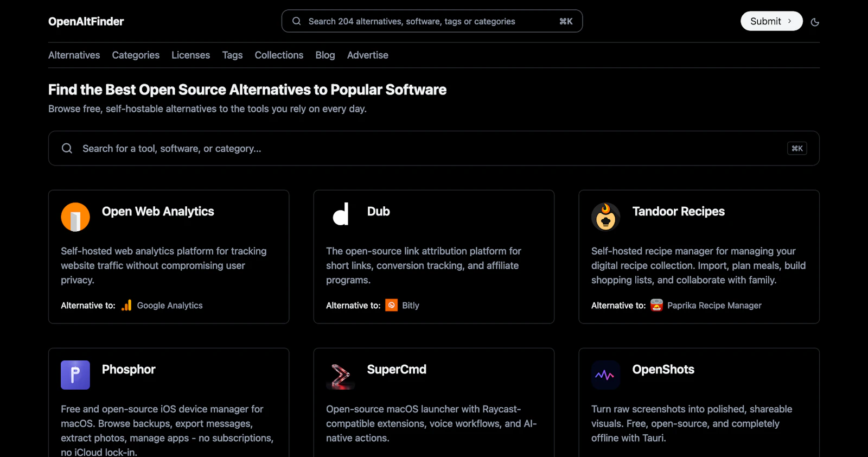Click the 'Find the Best Open Source Alternatives' heading
Viewport: 868px width, 457px height.
(x=247, y=90)
